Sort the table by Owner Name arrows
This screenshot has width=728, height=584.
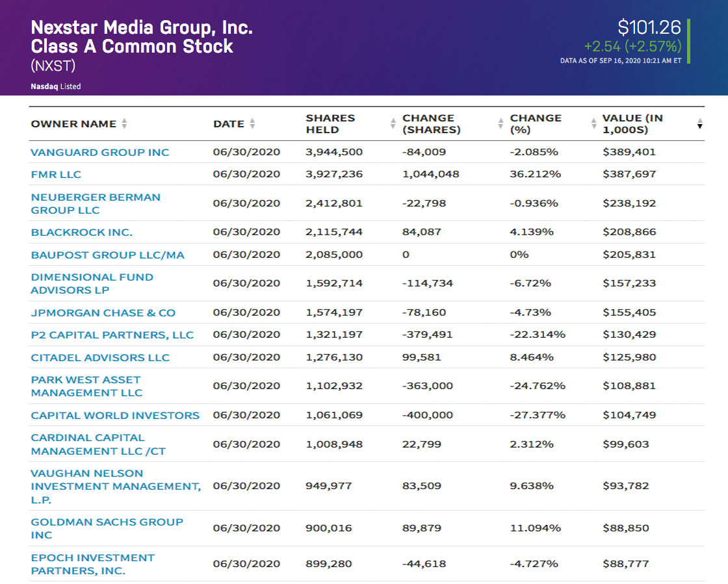click(124, 123)
